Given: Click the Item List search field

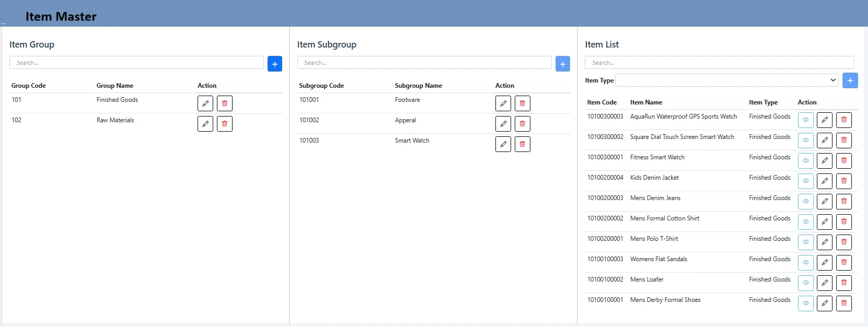Looking at the screenshot, I should pos(719,63).
